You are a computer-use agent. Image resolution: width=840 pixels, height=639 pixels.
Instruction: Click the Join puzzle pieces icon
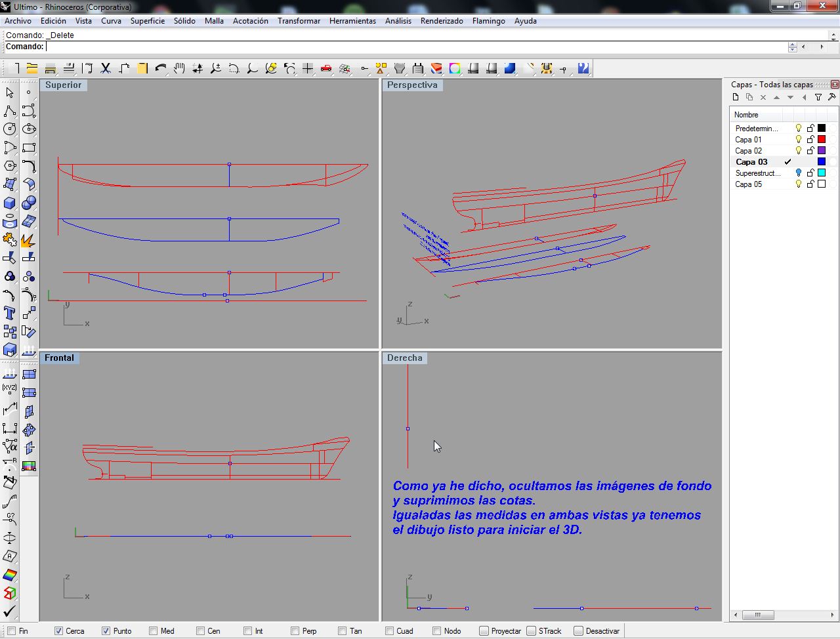(x=10, y=240)
